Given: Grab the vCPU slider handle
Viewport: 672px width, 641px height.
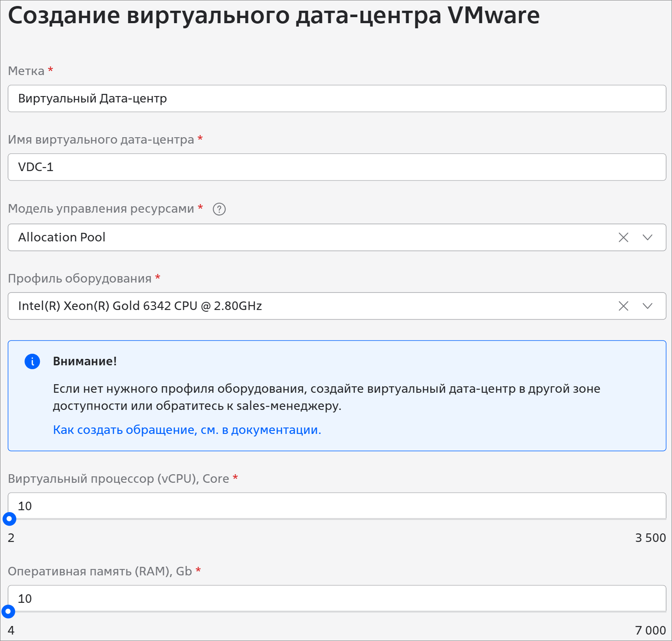Looking at the screenshot, I should [x=9, y=519].
